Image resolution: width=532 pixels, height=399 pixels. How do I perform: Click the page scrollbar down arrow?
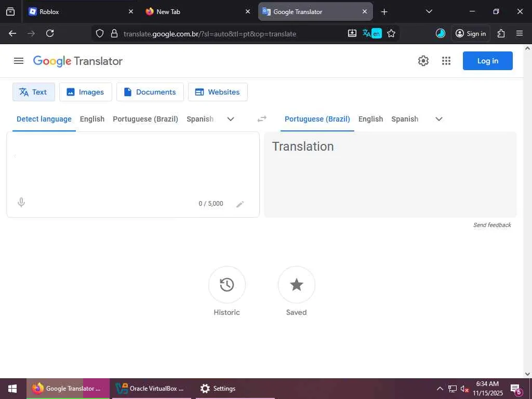[x=527, y=374]
